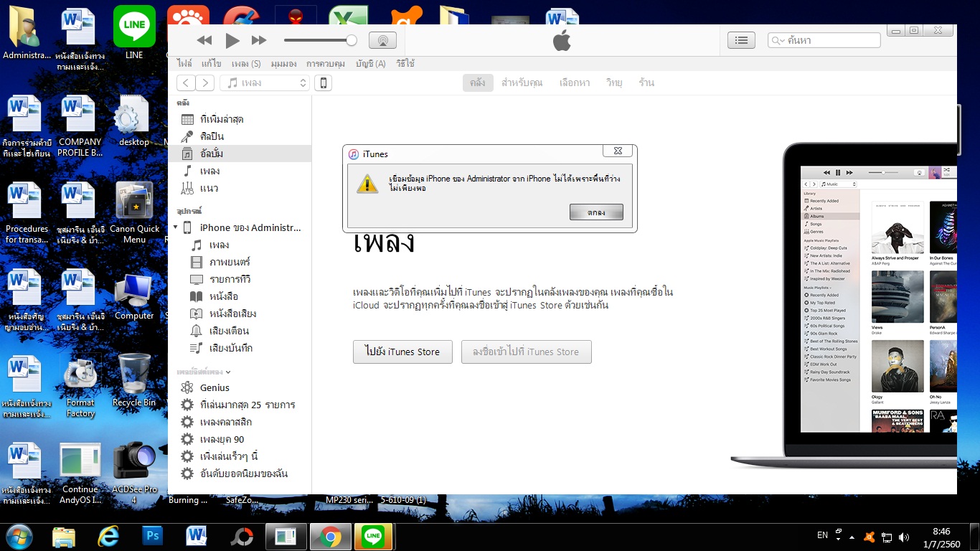This screenshot has width=980, height=551.
Task: Expand the playlists section header chevron
Action: point(228,372)
